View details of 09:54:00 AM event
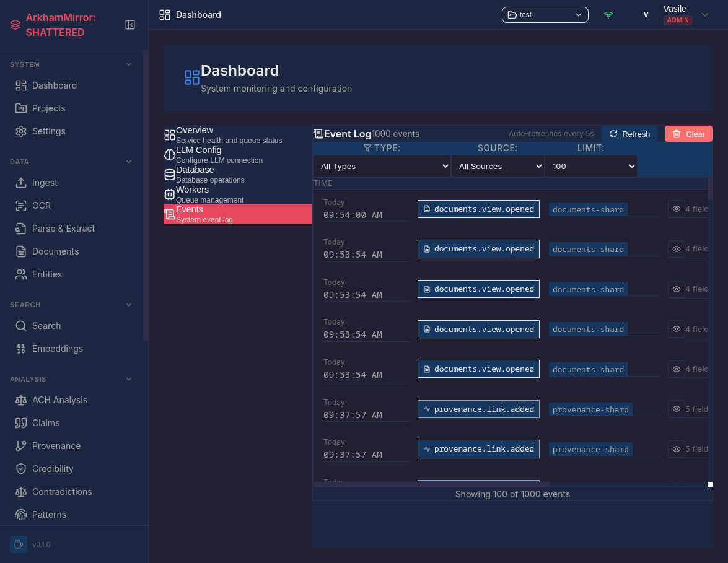The height and width of the screenshot is (563, 728). (x=677, y=209)
